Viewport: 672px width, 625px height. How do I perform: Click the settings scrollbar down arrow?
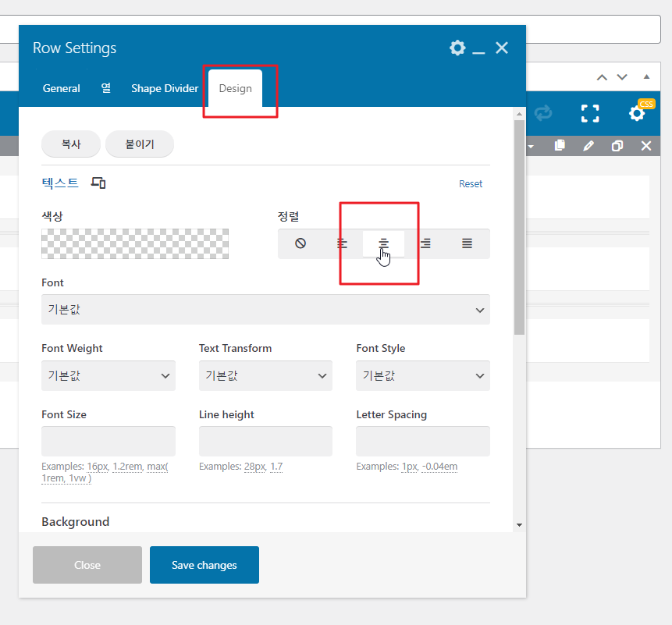520,525
